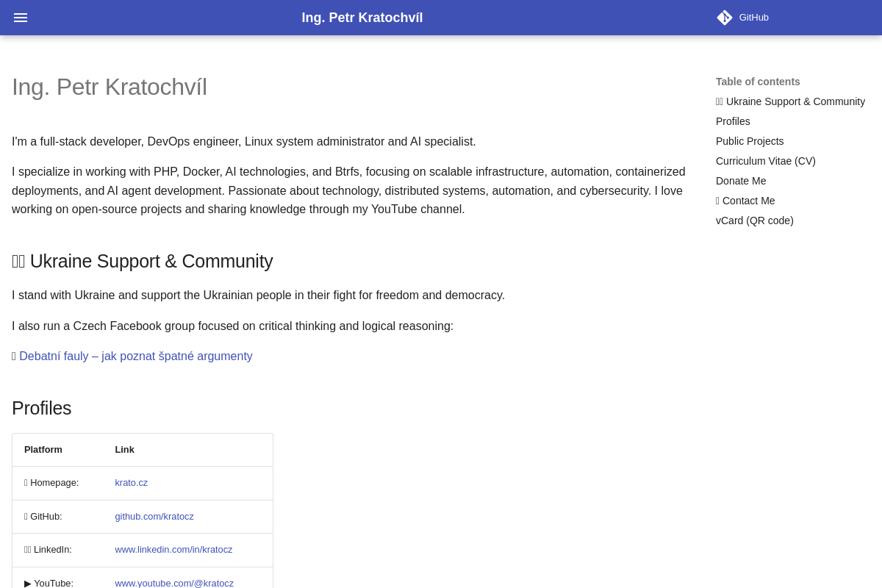Select Curriculum Vitae (CV) in contents

click(x=765, y=161)
